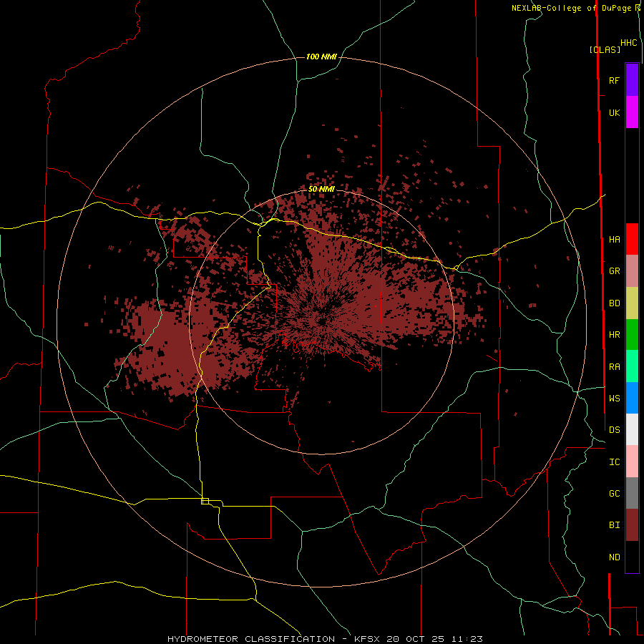Click the RA light green swatch
Image resolution: width=644 pixels, height=644 pixels.
click(x=632, y=366)
